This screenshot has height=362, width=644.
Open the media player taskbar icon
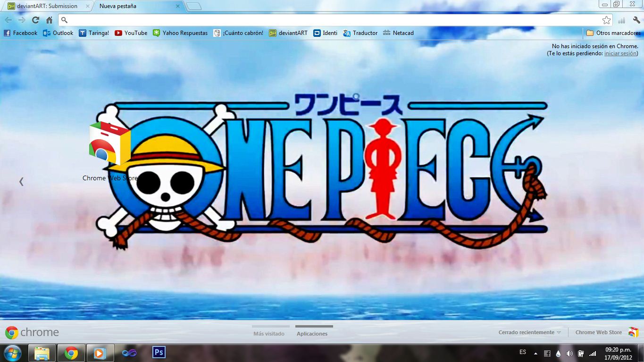coord(100,353)
